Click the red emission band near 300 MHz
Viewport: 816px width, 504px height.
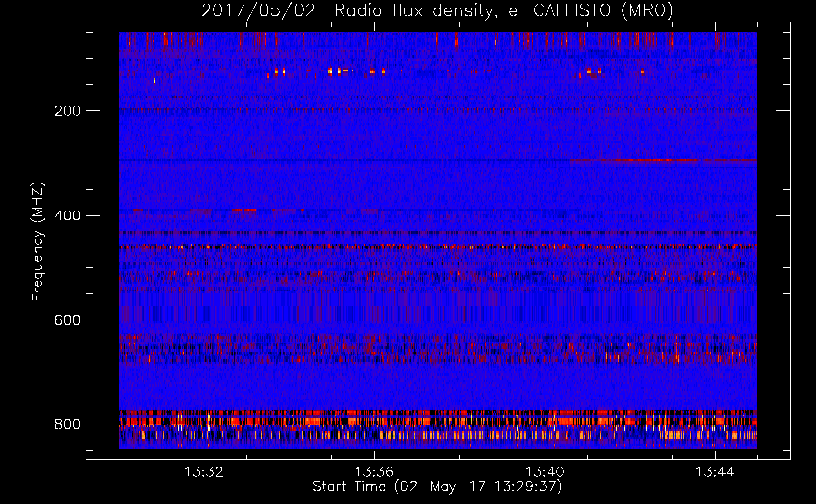(664, 161)
